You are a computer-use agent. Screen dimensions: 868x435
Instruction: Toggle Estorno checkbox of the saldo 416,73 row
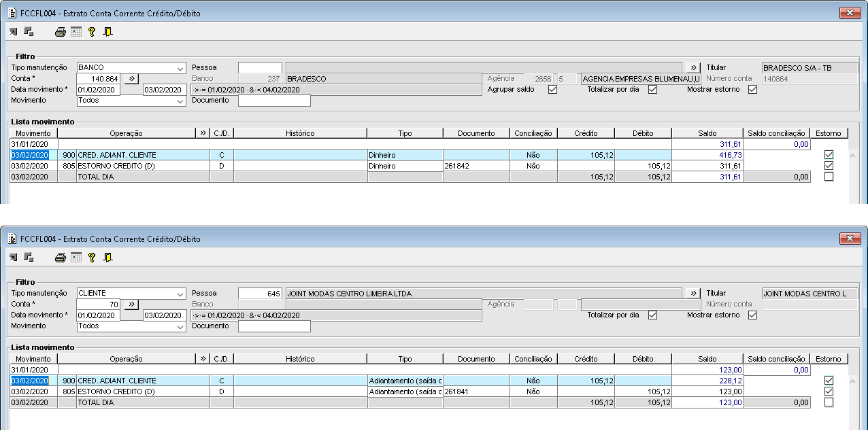point(829,155)
